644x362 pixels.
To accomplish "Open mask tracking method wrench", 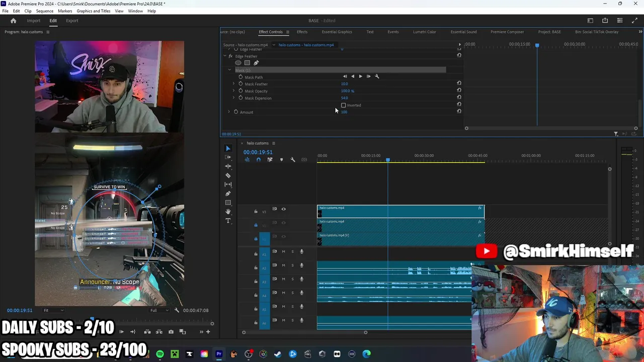I will click(x=377, y=76).
